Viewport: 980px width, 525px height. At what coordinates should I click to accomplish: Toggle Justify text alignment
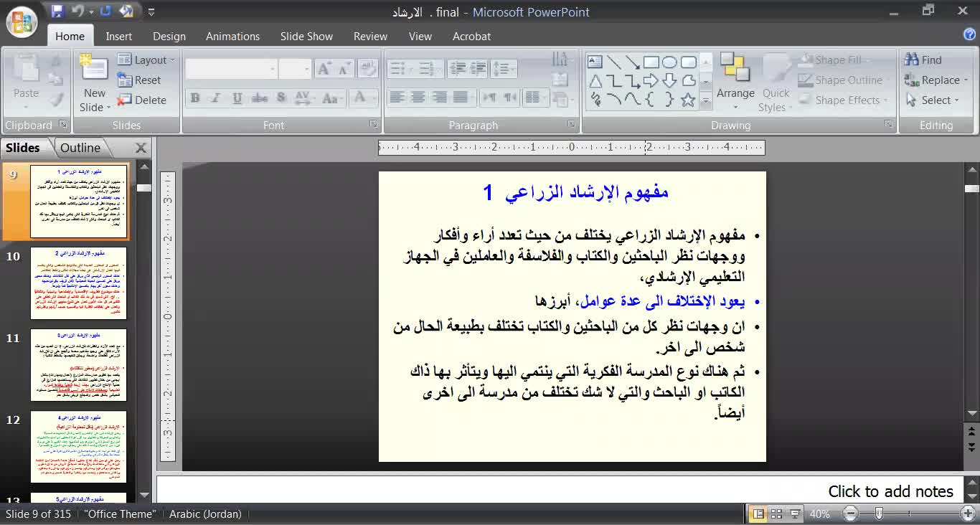tap(461, 97)
